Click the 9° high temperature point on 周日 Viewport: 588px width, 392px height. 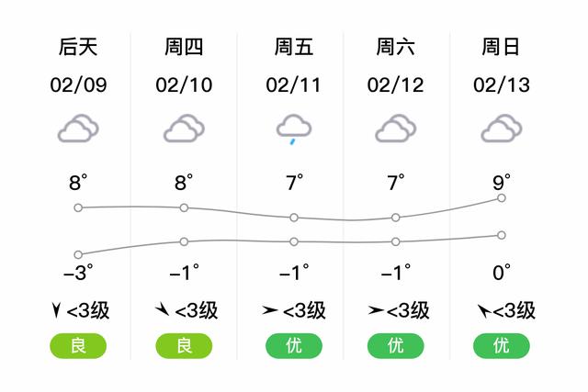point(502,198)
